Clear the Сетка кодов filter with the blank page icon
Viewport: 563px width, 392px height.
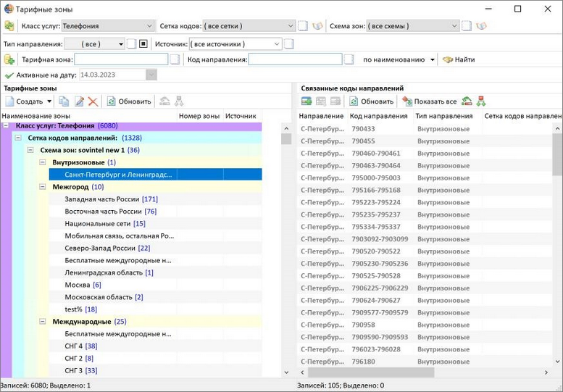(303, 26)
